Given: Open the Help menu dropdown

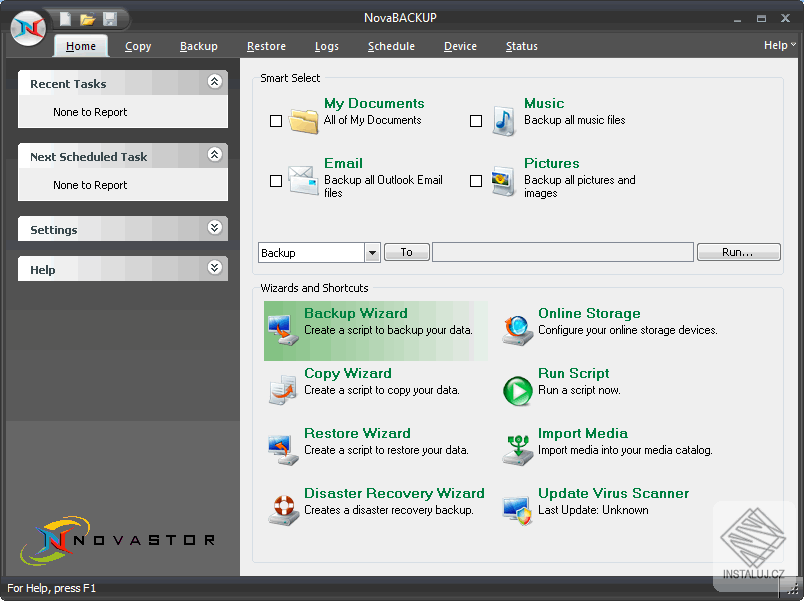Looking at the screenshot, I should [779, 45].
